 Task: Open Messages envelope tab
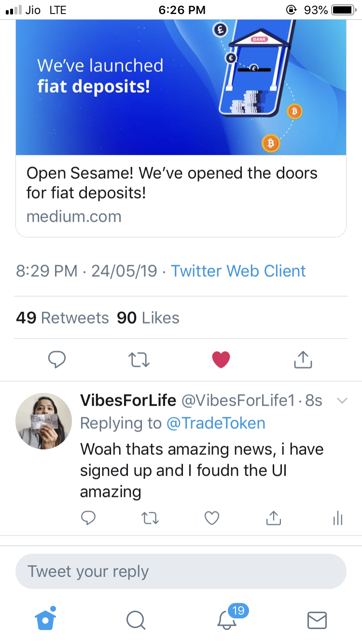tap(317, 620)
